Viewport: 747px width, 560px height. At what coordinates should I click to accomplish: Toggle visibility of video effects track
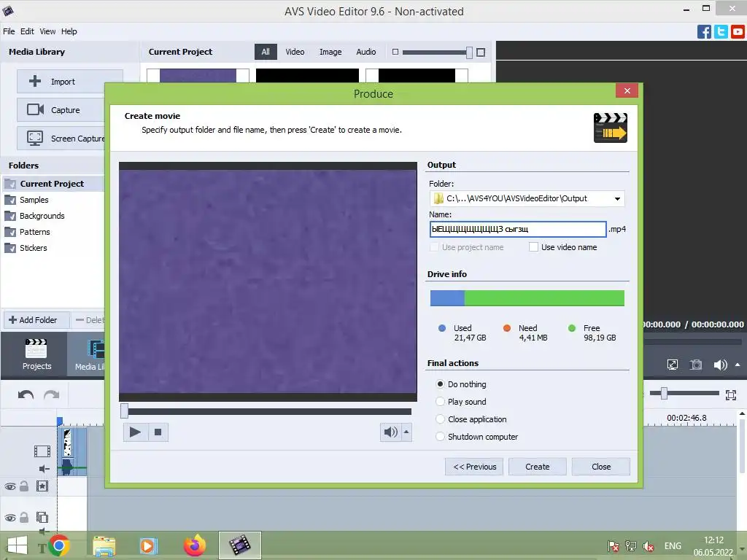tap(10, 486)
